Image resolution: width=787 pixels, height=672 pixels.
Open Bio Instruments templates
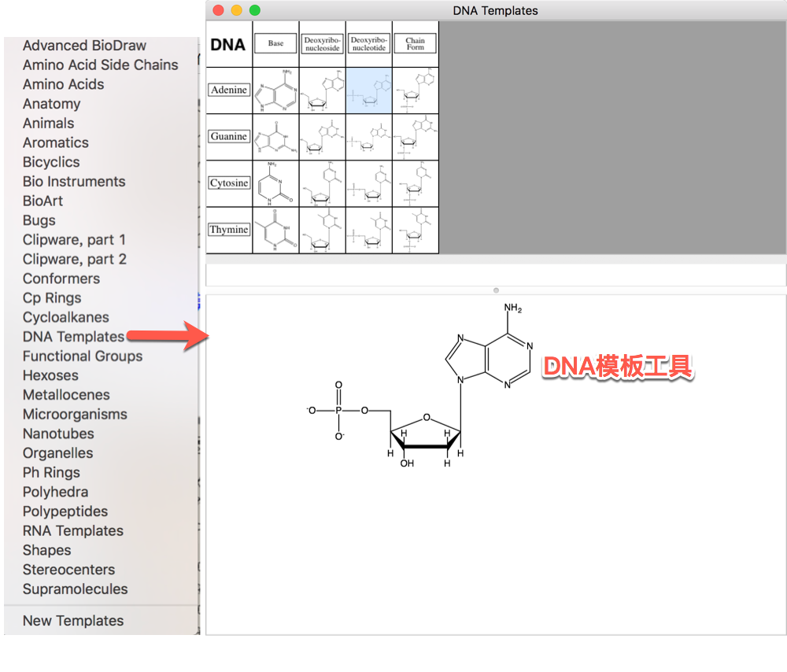[x=74, y=182]
